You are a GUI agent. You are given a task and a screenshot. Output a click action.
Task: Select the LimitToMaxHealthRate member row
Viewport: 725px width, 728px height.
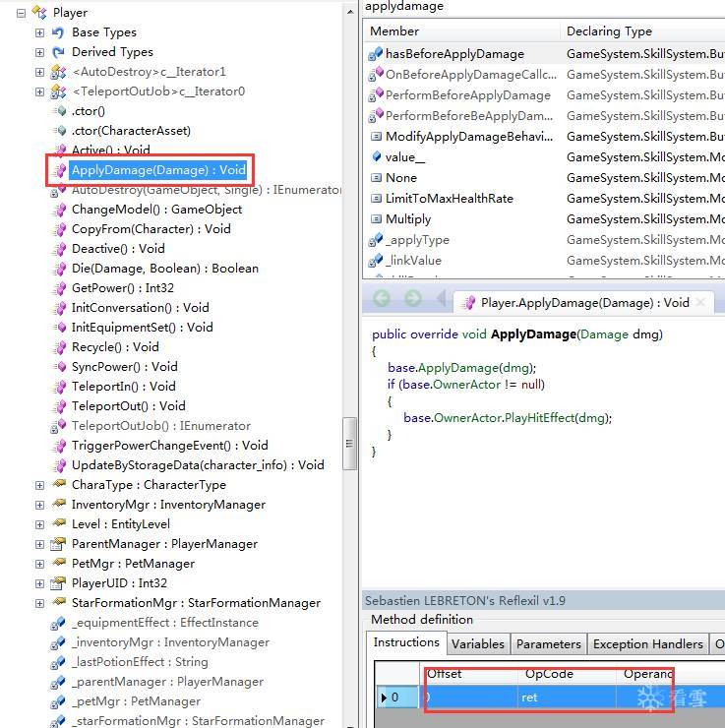click(x=544, y=199)
